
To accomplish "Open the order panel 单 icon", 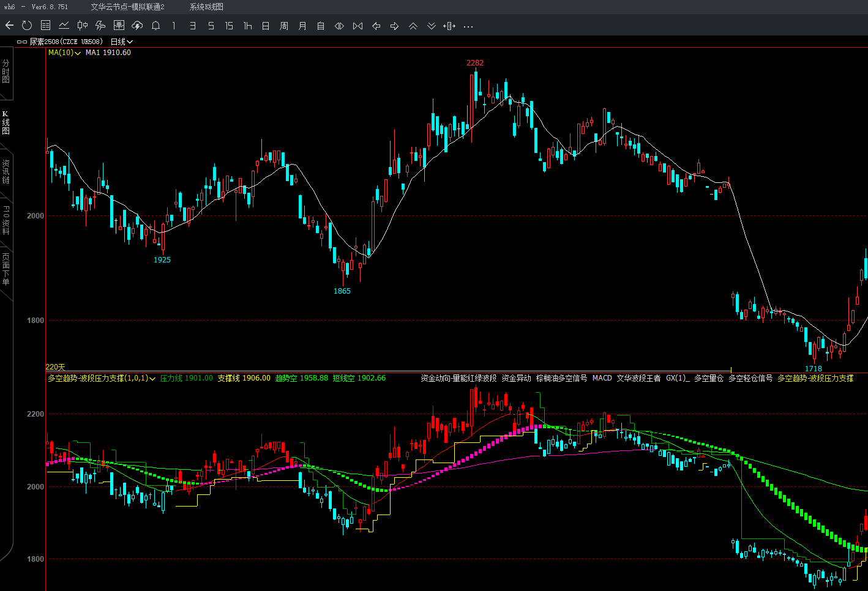I will pyautogui.click(x=119, y=26).
